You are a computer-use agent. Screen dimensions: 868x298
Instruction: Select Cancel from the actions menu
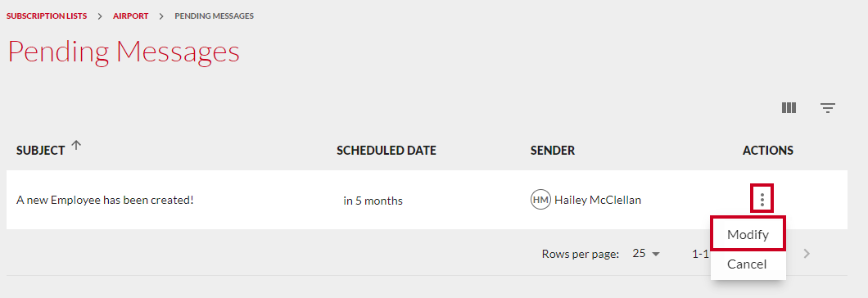pyautogui.click(x=747, y=264)
